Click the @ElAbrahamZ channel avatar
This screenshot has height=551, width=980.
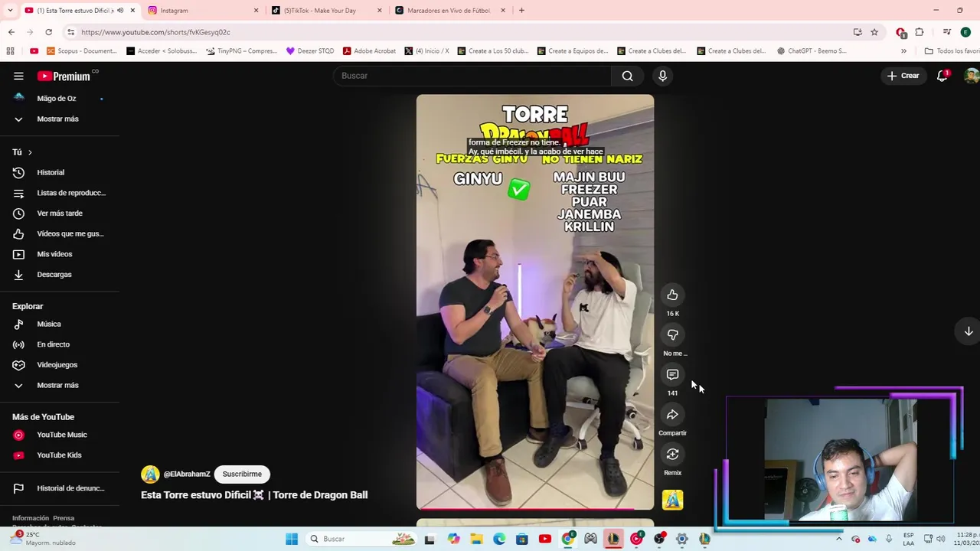tap(150, 474)
